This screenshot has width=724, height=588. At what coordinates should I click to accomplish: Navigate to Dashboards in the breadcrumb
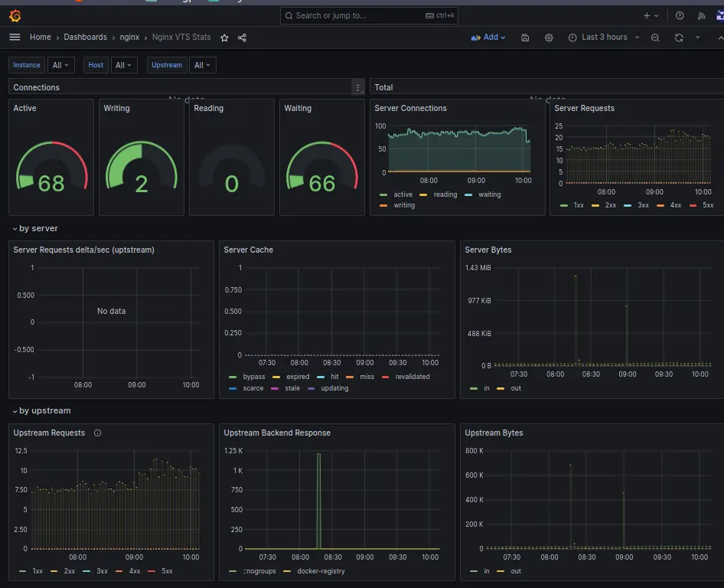click(x=85, y=37)
